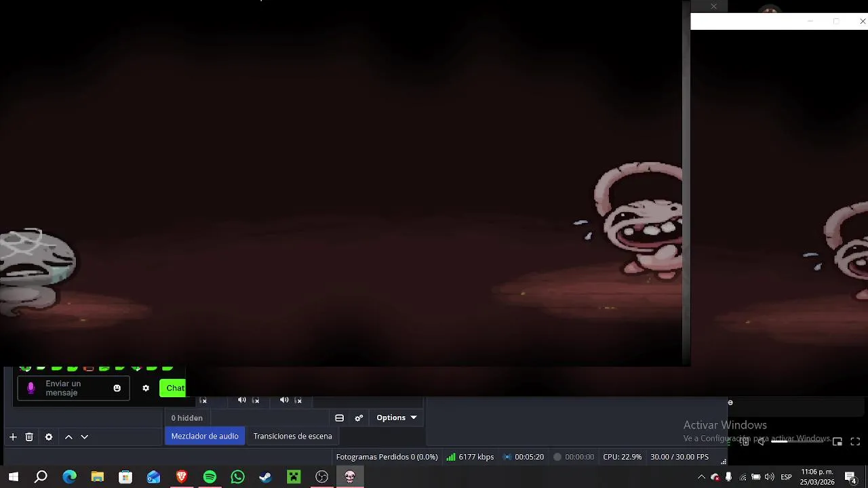Viewport: 868px width, 488px height.
Task: Open the Options dropdown in the audio mixer
Action: pos(397,418)
